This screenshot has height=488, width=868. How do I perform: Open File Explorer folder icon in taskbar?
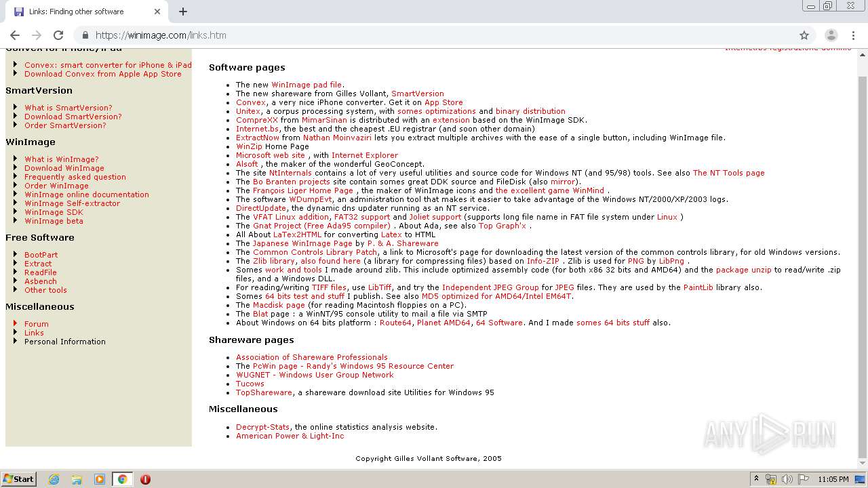point(77,479)
